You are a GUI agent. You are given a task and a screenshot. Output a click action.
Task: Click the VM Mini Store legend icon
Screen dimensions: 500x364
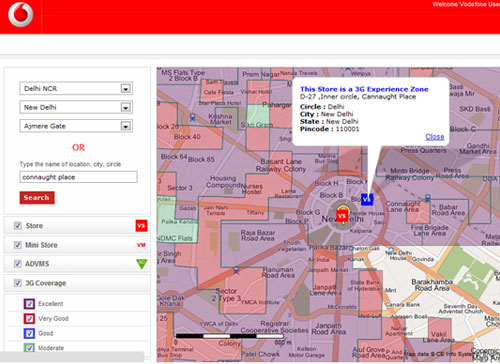(x=141, y=245)
